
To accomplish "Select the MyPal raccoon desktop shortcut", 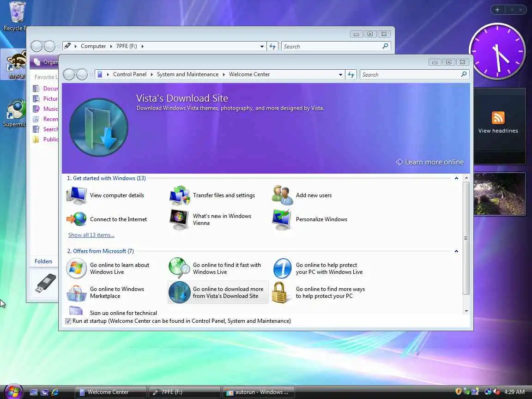I will tap(16, 65).
